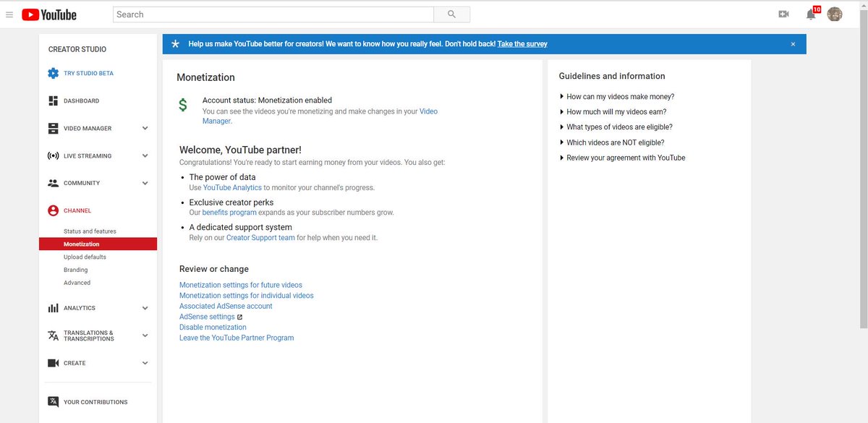Click the 'Guidelines and information' heading

[x=612, y=76]
